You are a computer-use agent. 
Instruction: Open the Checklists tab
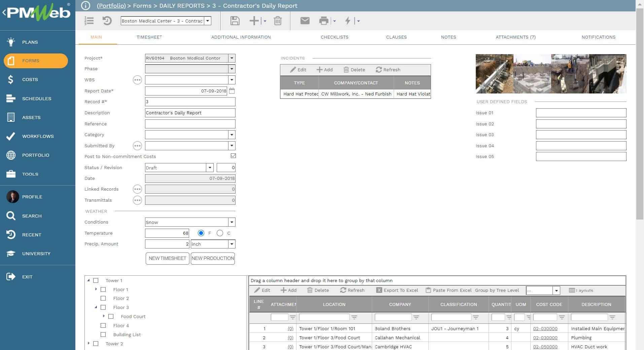pyautogui.click(x=334, y=37)
